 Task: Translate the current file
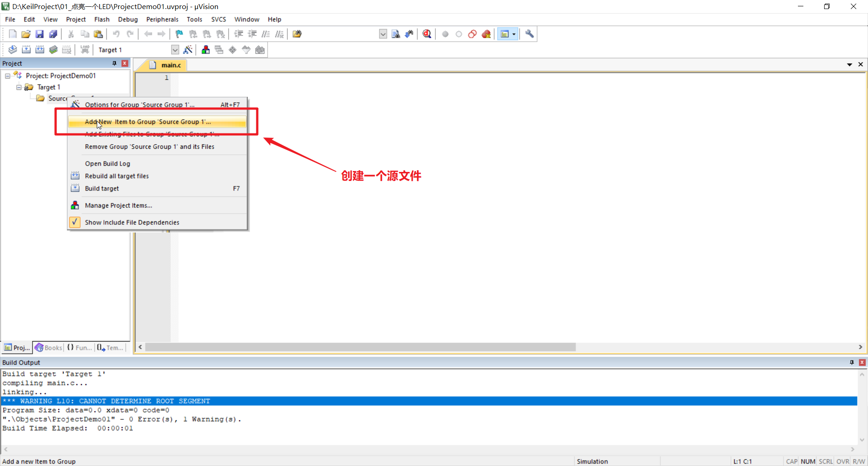[x=13, y=50]
